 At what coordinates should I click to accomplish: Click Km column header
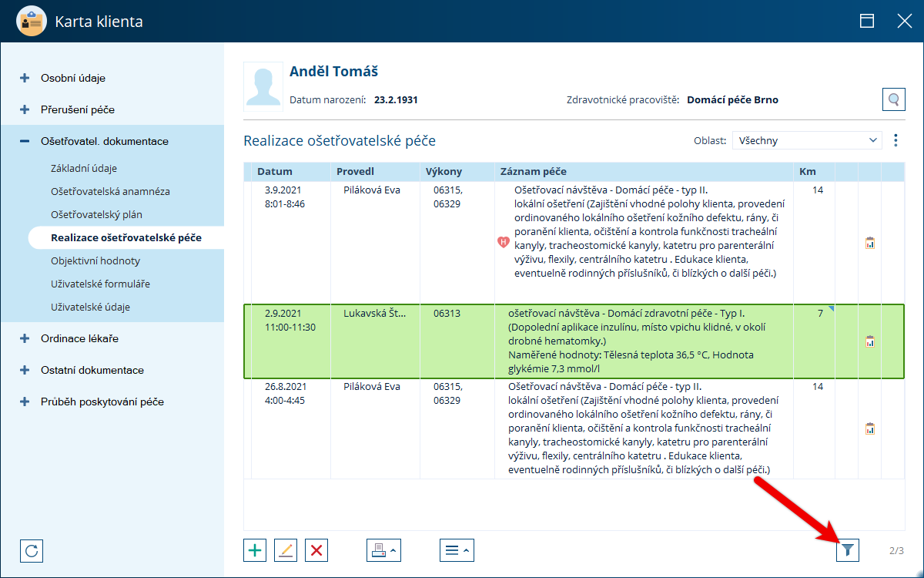[x=815, y=172]
